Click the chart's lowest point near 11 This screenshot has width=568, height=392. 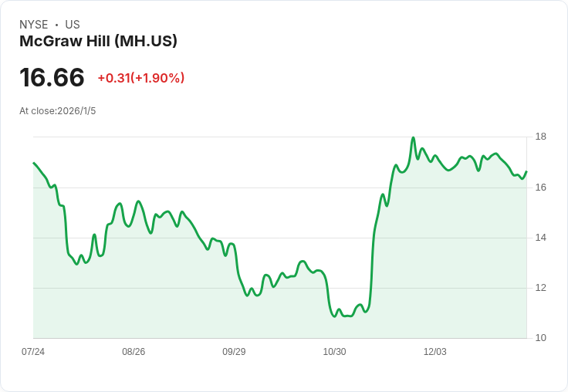pos(334,316)
